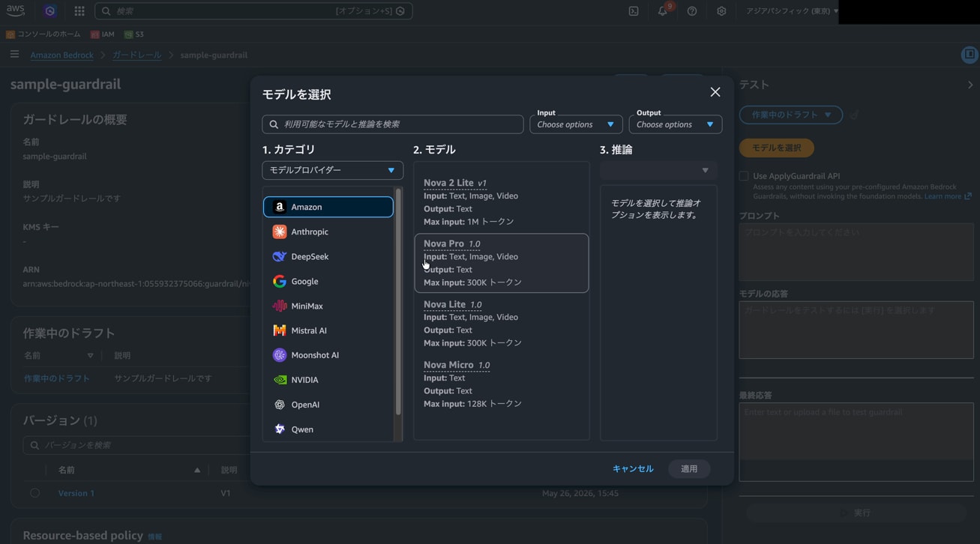Viewport: 980px width, 544px height.
Task: Open the working draft dropdown in the test panel
Action: (791, 115)
